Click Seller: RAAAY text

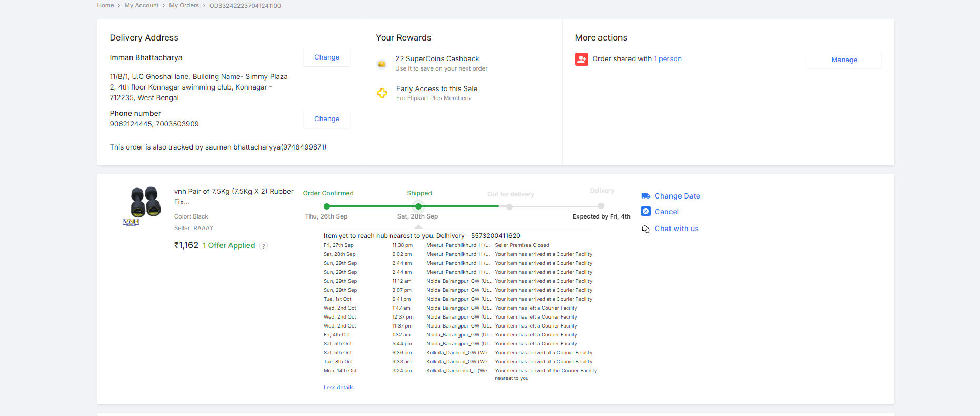(194, 228)
